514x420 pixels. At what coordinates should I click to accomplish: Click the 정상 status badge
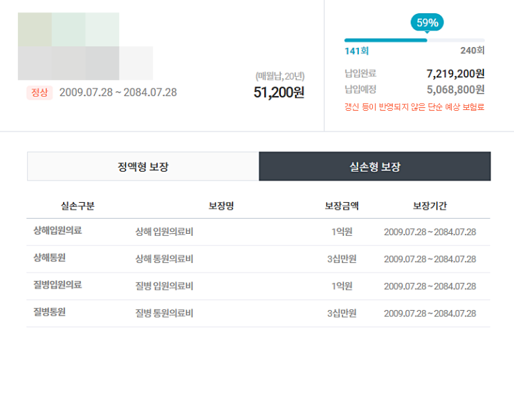point(39,93)
